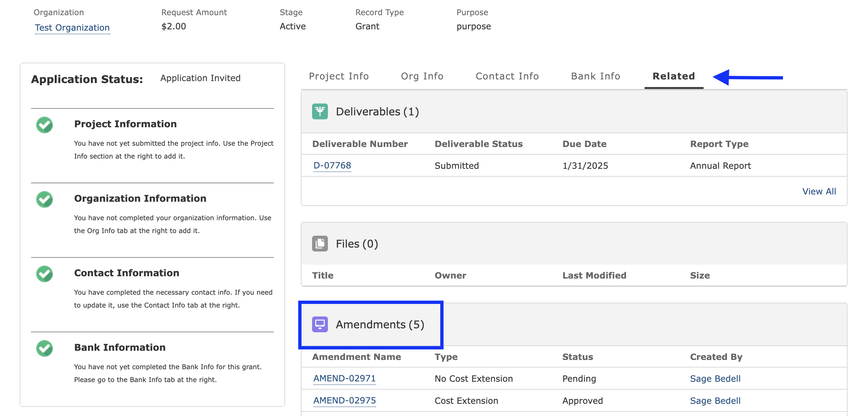
Task: Click the Last Modified column header
Action: coord(594,276)
